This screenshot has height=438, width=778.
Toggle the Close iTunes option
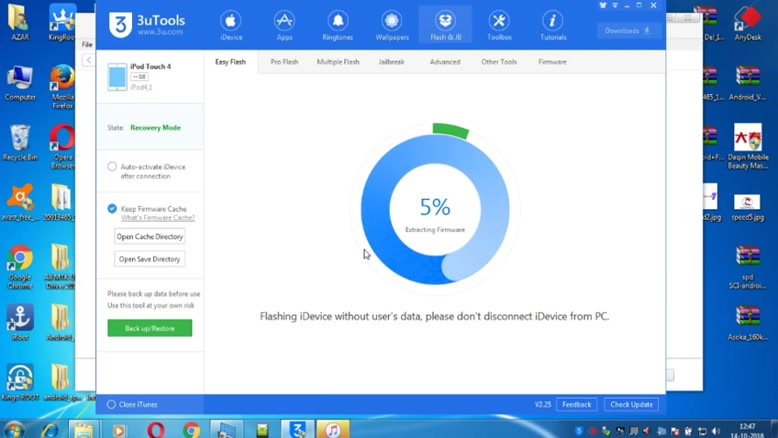[112, 404]
